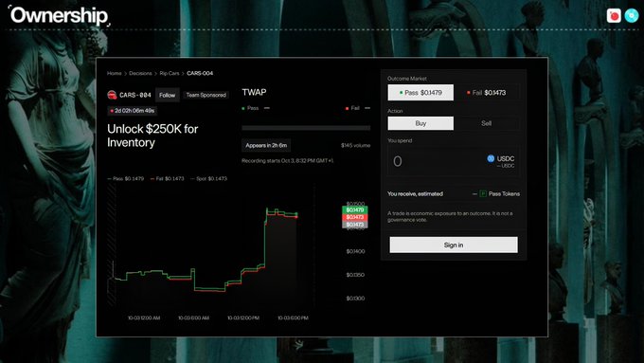644x363 pixels.
Task: Click the Appears in 2h 6m badge
Action: click(266, 145)
